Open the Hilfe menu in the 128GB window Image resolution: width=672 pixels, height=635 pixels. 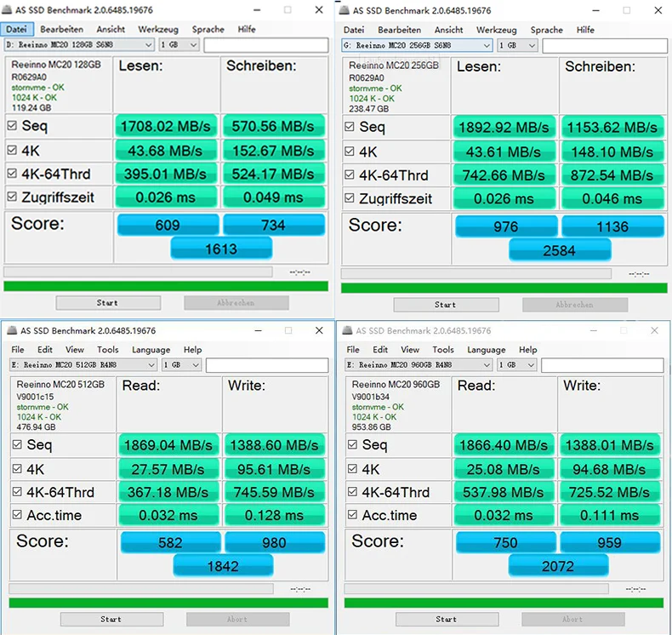(x=247, y=29)
